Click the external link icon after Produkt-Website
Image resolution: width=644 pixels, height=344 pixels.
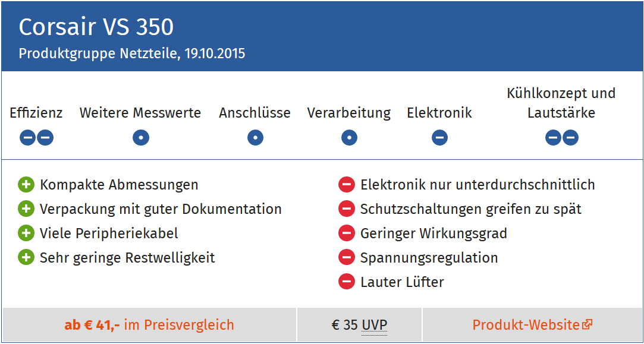pyautogui.click(x=588, y=325)
